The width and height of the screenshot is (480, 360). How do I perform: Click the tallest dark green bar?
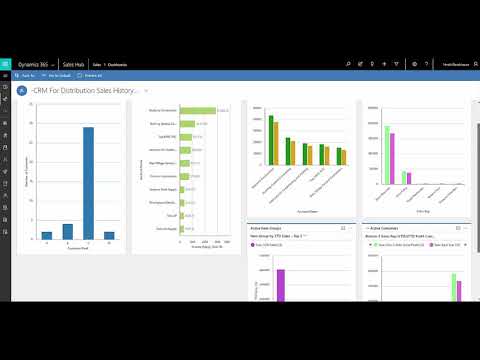(271, 140)
